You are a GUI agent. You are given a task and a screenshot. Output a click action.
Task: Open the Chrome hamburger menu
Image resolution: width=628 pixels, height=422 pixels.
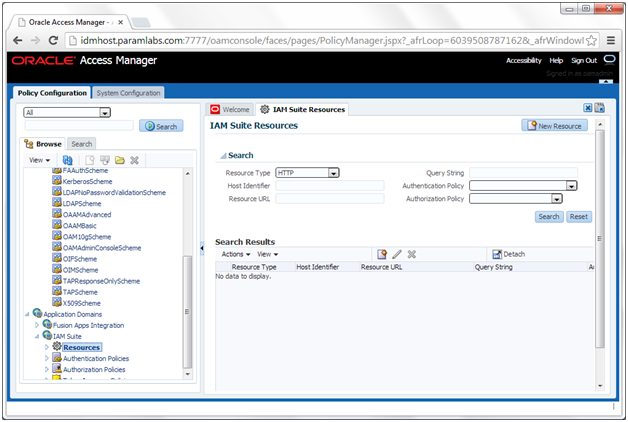click(611, 40)
